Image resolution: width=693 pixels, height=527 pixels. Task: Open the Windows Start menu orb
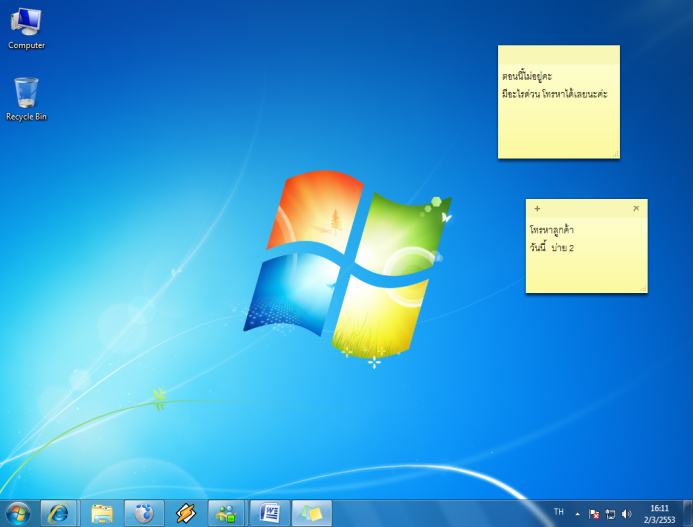[x=18, y=513]
